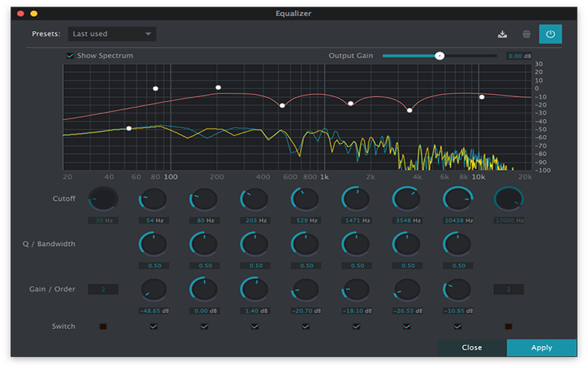
Task: Click the Q/Bandwidth knob under 1471 Hz
Action: (356, 244)
